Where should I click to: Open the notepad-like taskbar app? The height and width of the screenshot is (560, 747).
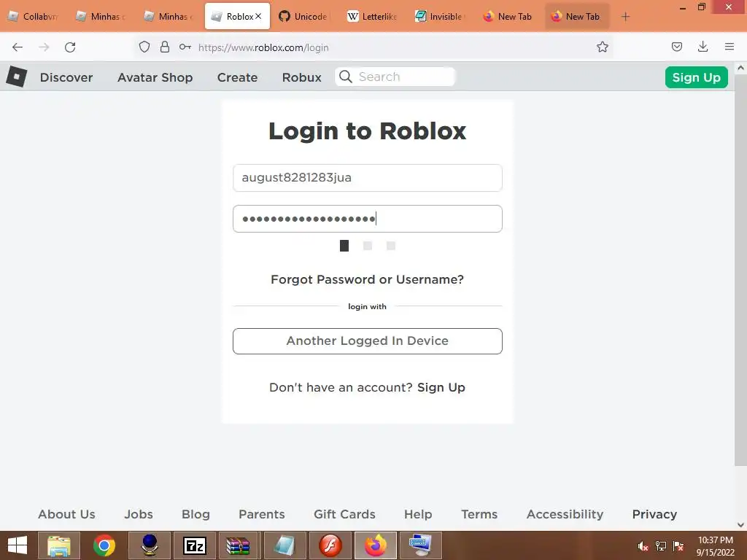[x=285, y=545]
